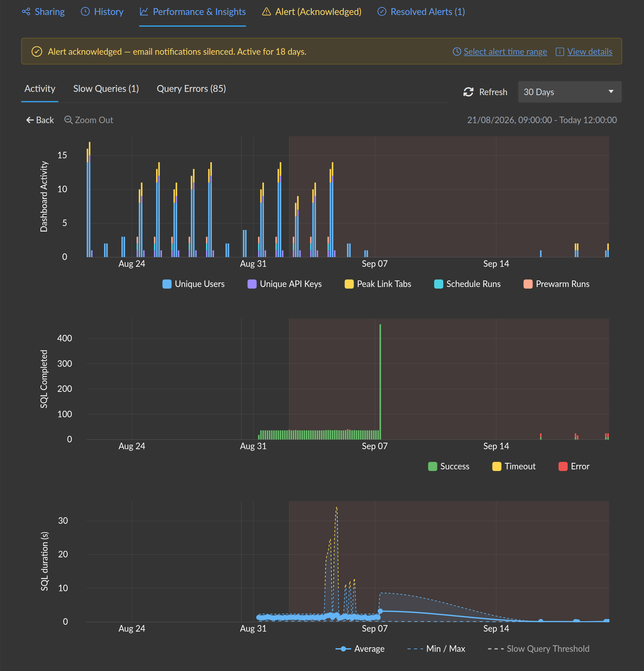The height and width of the screenshot is (671, 644).
Task: Click 'Select alert time range' link
Action: 505,52
